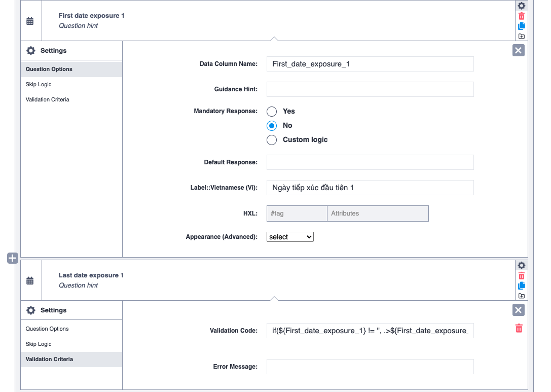
Task: Click the HXL #tag input field
Action: point(297,213)
